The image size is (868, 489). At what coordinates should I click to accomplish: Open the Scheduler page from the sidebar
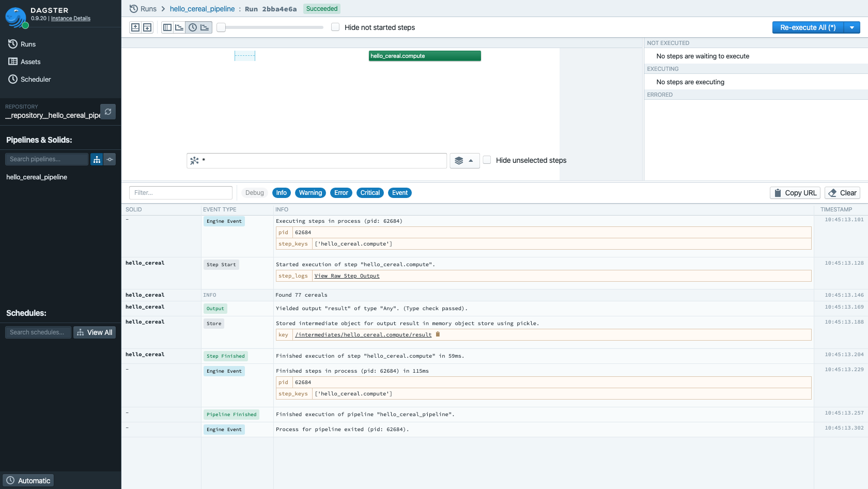click(x=29, y=79)
